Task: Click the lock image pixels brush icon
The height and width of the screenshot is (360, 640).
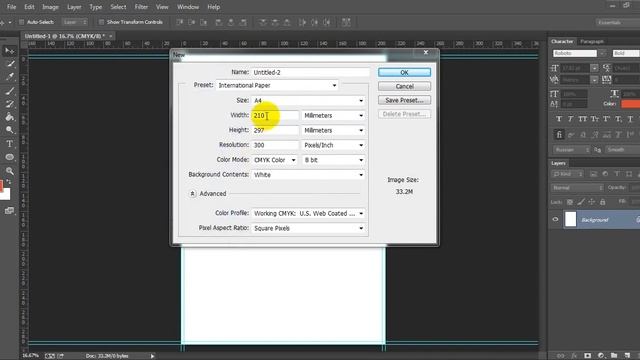Action: [x=581, y=202]
